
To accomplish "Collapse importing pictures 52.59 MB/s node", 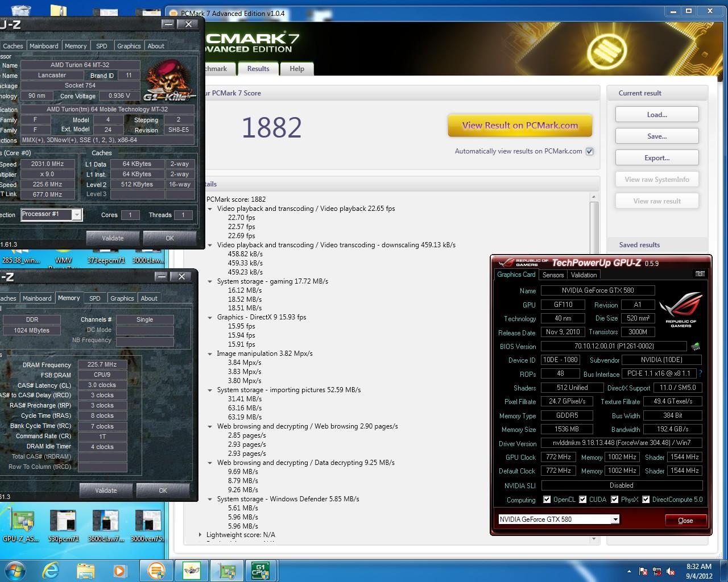I will 210,390.
